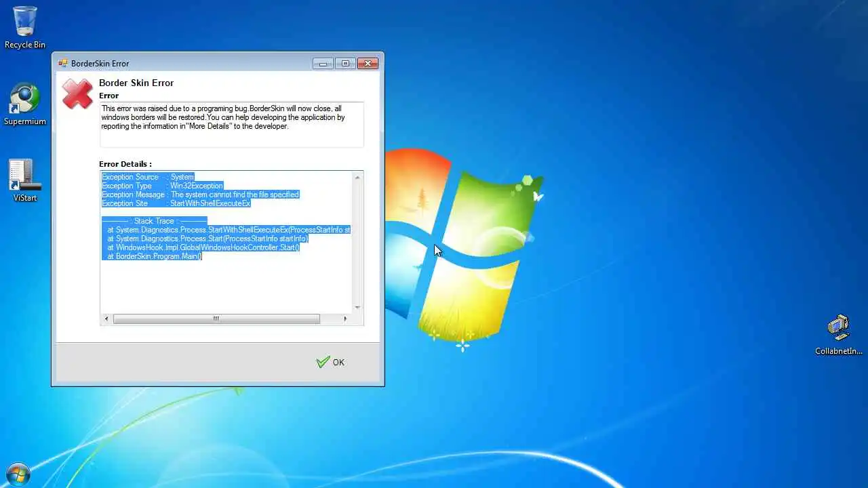The width and height of the screenshot is (868, 488).
Task: Click the BorderSkin Error title bar icon
Action: tap(63, 63)
